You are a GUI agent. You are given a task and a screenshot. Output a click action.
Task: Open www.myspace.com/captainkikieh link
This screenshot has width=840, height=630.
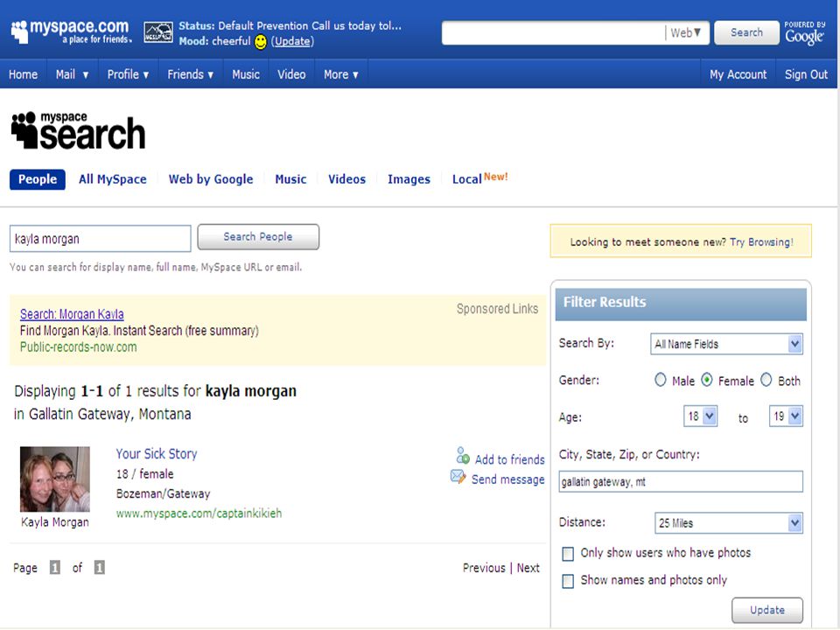pyautogui.click(x=199, y=514)
